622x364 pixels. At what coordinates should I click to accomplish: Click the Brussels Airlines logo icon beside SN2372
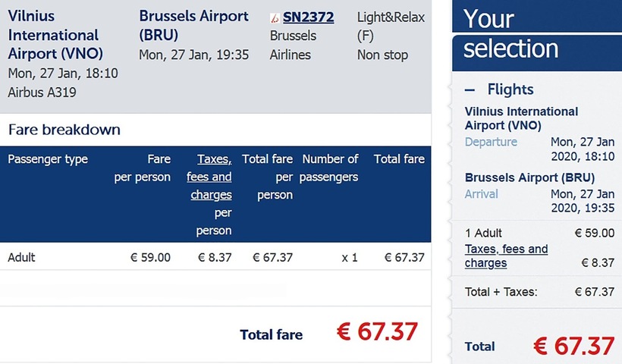pyautogui.click(x=275, y=17)
